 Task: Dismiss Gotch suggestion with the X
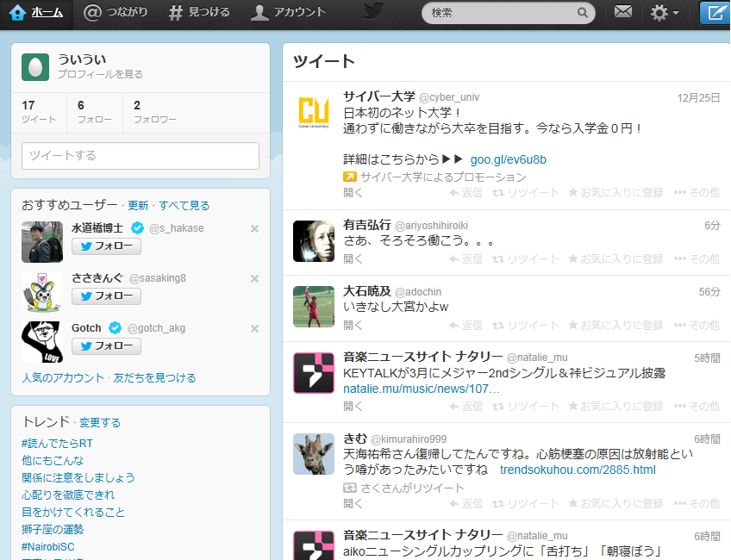pyautogui.click(x=254, y=328)
